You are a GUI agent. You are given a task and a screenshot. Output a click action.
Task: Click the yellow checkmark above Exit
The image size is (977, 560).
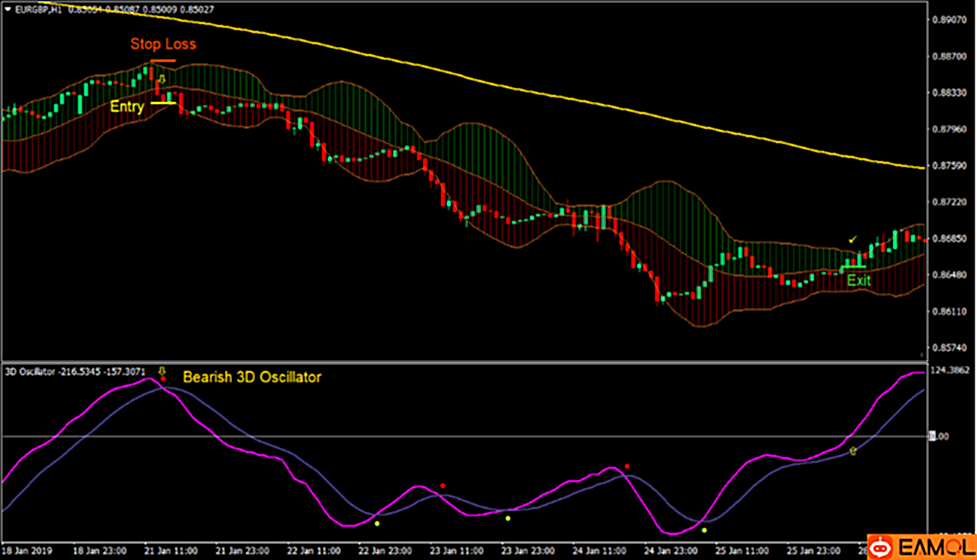pos(852,240)
